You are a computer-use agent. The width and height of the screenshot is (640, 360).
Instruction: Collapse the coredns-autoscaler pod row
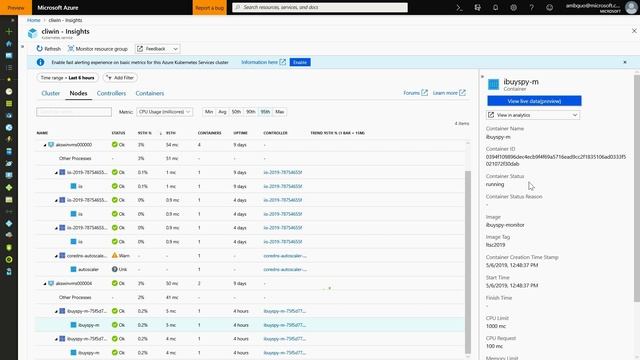pyautogui.click(x=56, y=256)
